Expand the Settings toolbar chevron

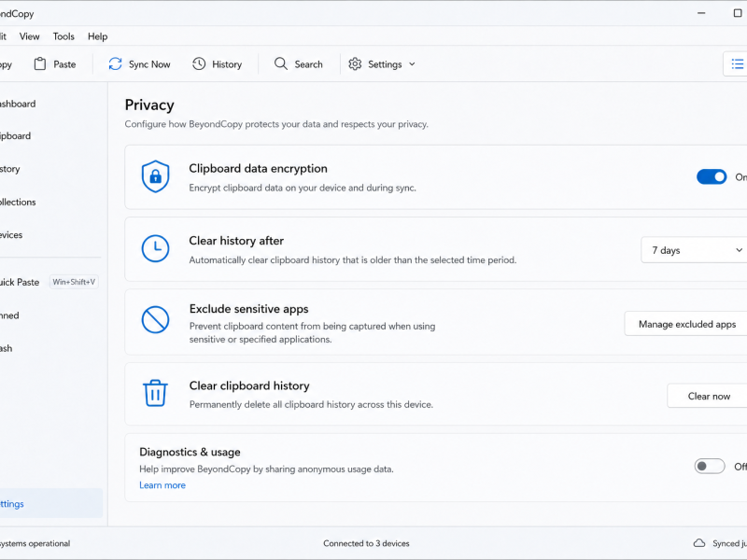(412, 63)
